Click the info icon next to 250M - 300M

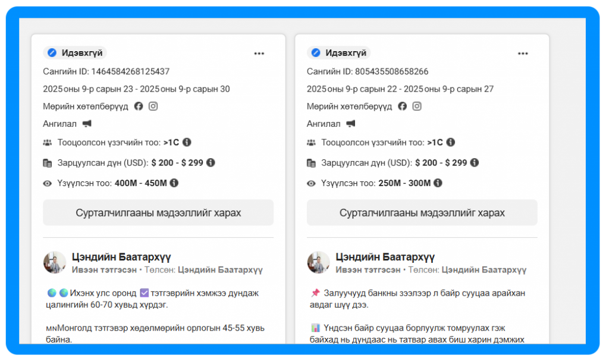[x=438, y=183]
